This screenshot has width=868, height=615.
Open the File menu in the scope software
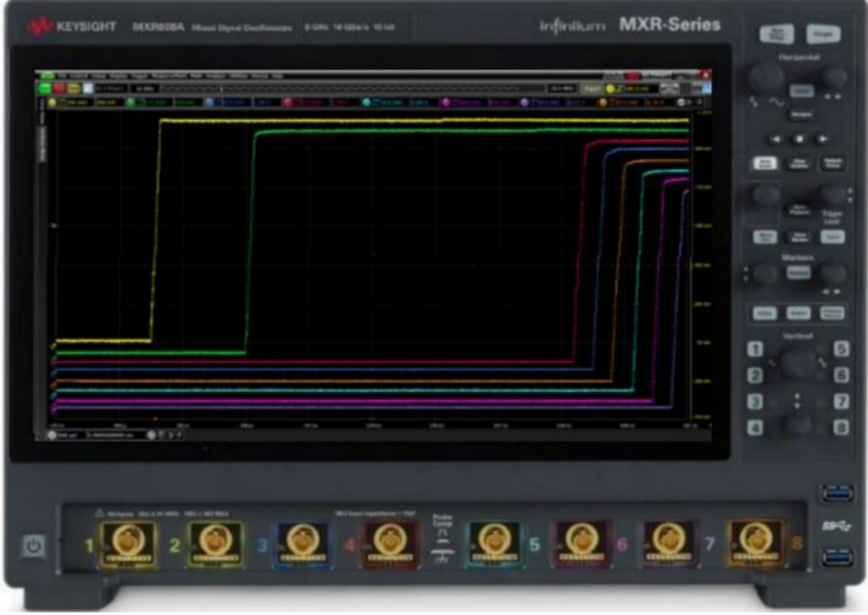62,76
